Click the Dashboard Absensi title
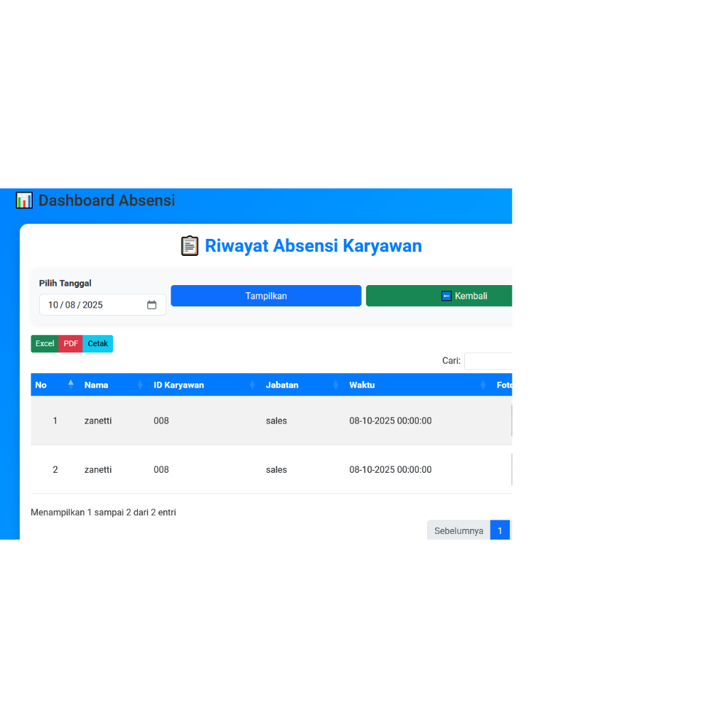 pos(107,200)
